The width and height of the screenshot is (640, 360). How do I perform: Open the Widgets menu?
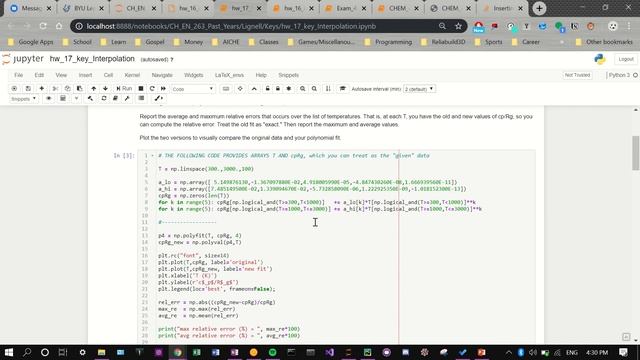pos(193,75)
